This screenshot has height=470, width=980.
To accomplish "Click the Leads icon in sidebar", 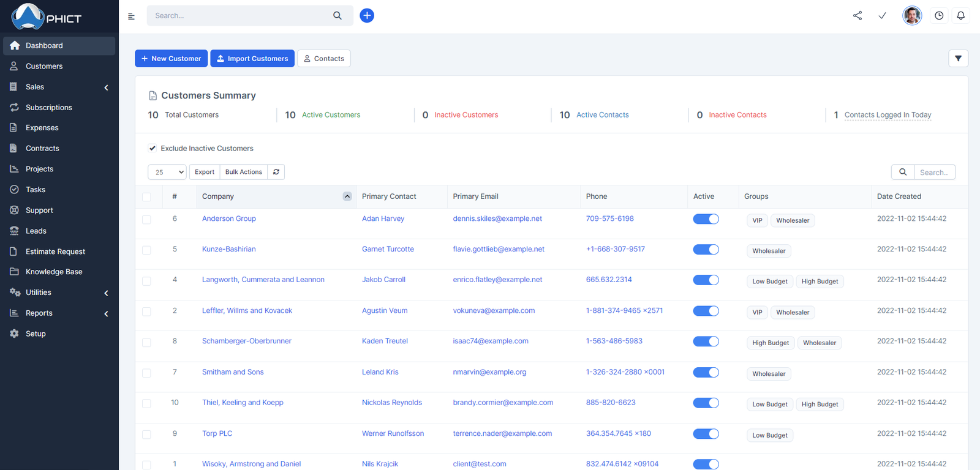I will click(x=14, y=231).
